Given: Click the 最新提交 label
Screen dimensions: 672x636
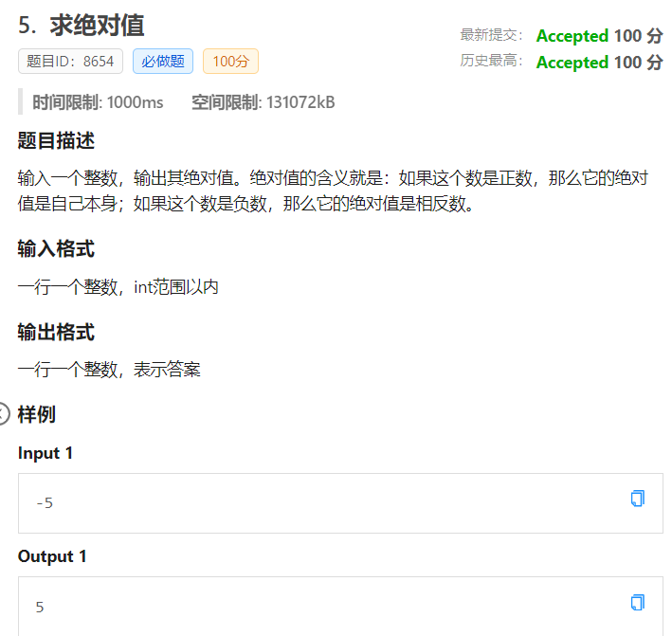Looking at the screenshot, I should [491, 35].
